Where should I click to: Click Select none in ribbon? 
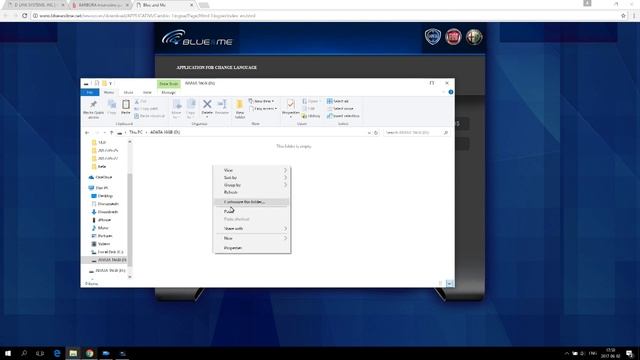(340, 109)
